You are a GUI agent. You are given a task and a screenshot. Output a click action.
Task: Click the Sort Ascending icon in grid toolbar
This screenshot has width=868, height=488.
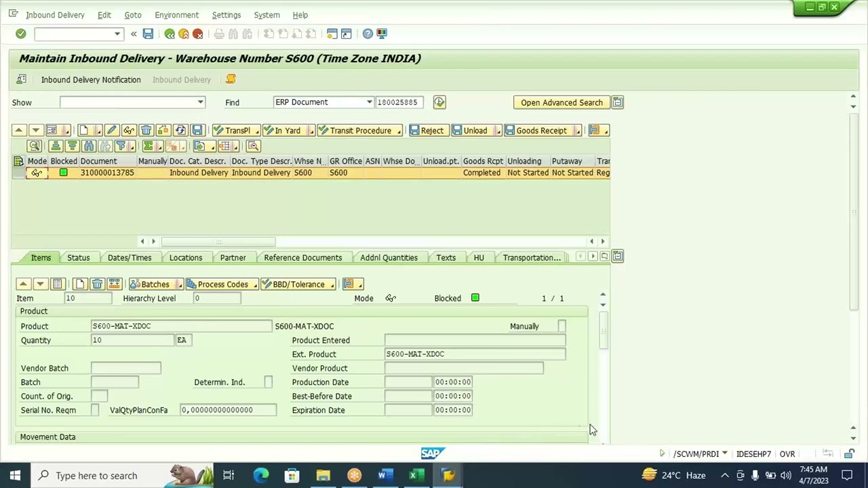click(x=56, y=146)
